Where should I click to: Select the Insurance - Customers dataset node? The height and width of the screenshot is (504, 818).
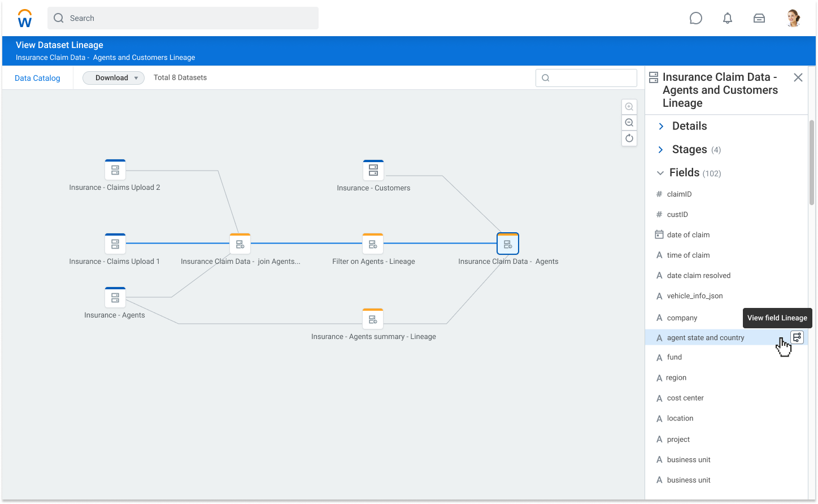[373, 170]
